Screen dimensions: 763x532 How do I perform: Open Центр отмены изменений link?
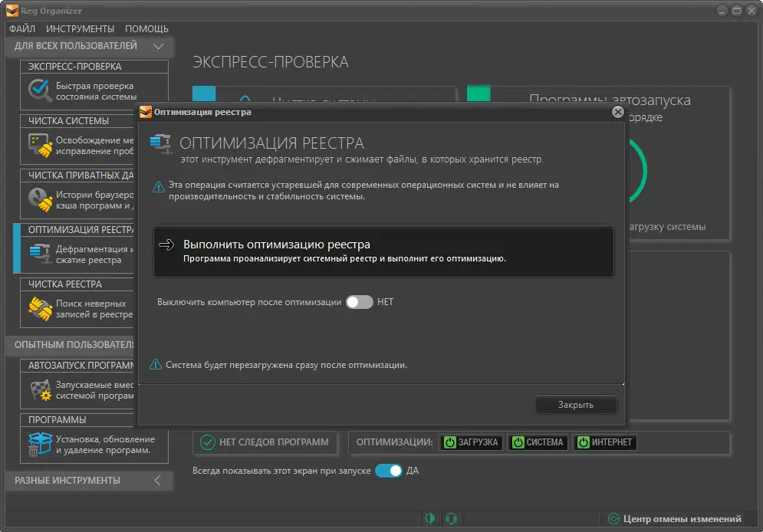[x=682, y=519]
